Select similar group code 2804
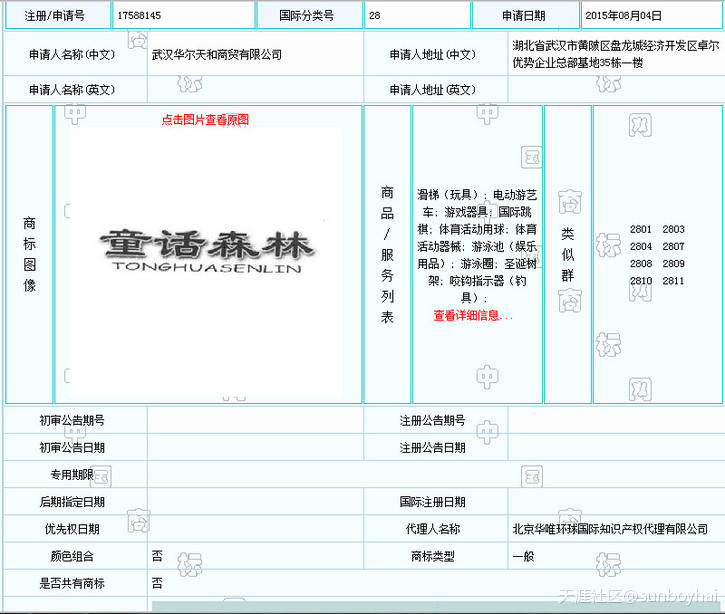This screenshot has height=614, width=725. [x=640, y=246]
